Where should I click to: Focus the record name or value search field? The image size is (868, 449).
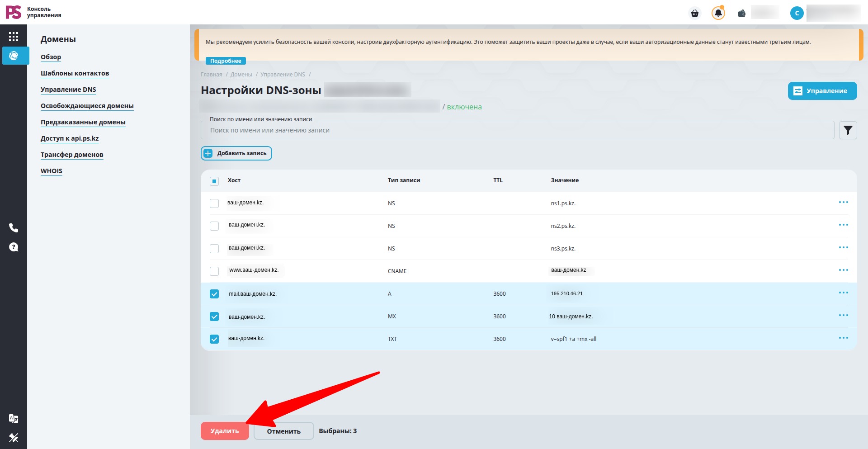point(518,130)
